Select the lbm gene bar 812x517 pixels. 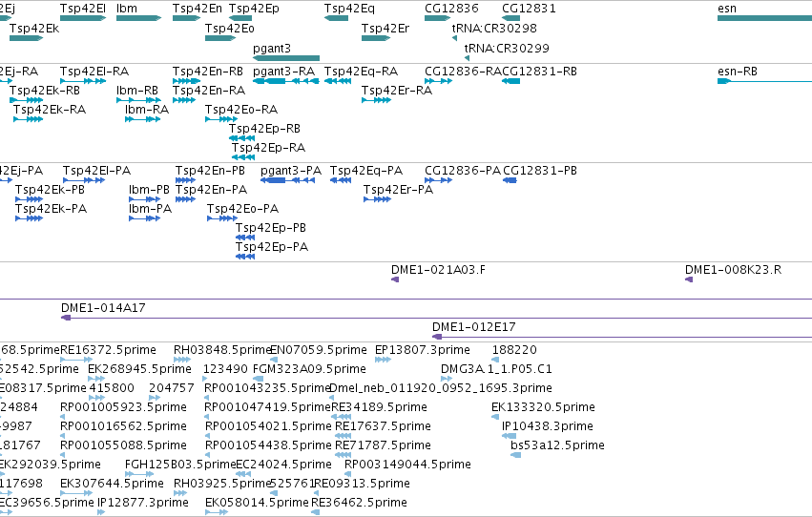tap(138, 18)
